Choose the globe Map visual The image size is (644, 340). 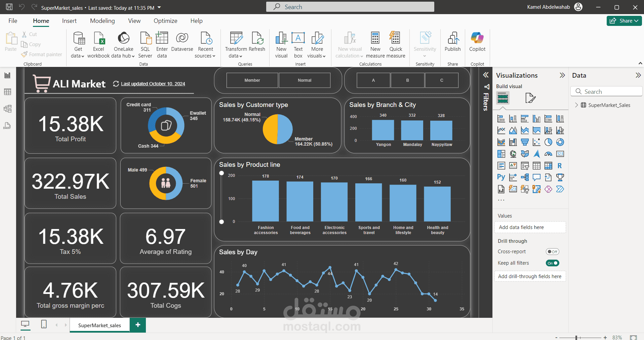click(x=513, y=154)
